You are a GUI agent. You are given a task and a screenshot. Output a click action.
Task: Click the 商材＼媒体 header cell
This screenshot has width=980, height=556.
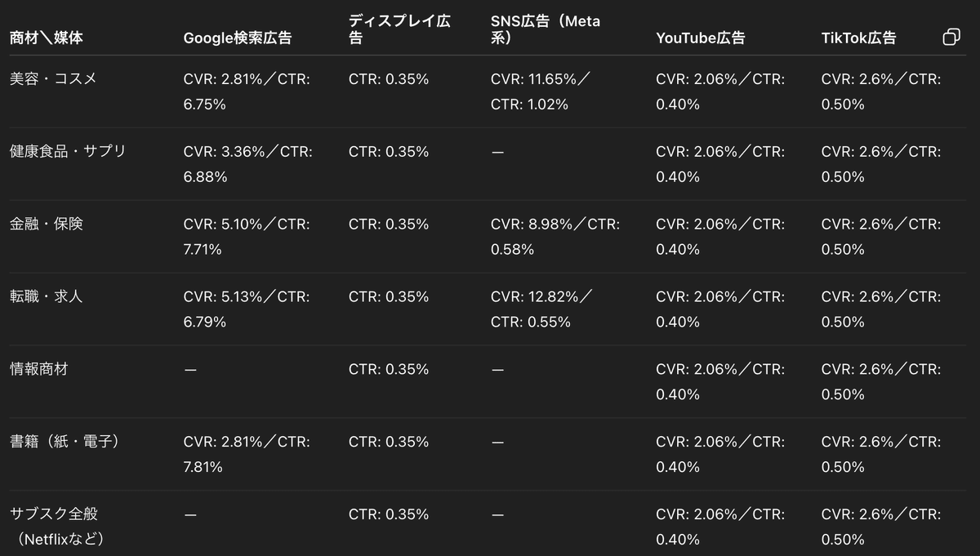click(46, 37)
